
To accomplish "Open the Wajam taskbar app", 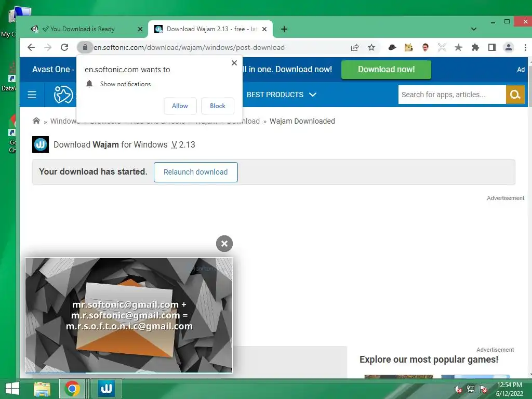I will click(x=107, y=389).
